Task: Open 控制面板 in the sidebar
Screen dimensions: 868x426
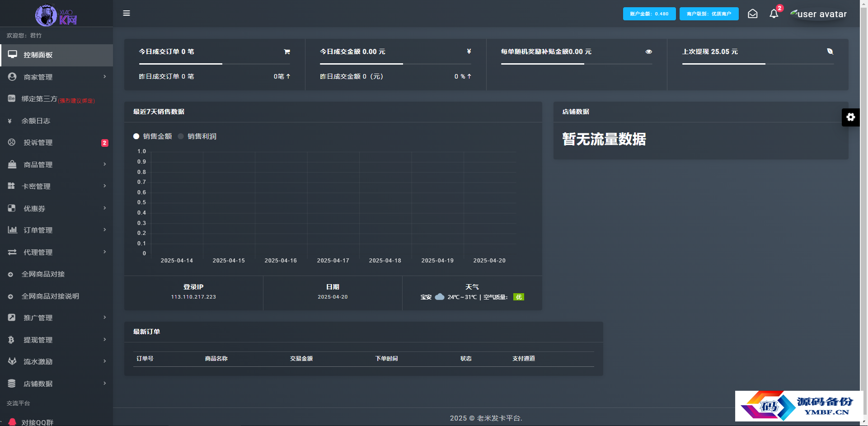Action: (56, 55)
